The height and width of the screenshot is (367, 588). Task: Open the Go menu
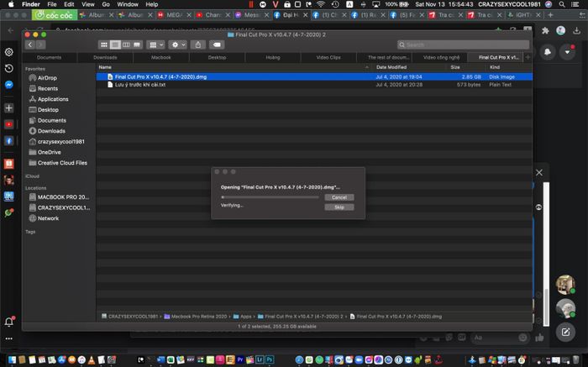pos(106,4)
